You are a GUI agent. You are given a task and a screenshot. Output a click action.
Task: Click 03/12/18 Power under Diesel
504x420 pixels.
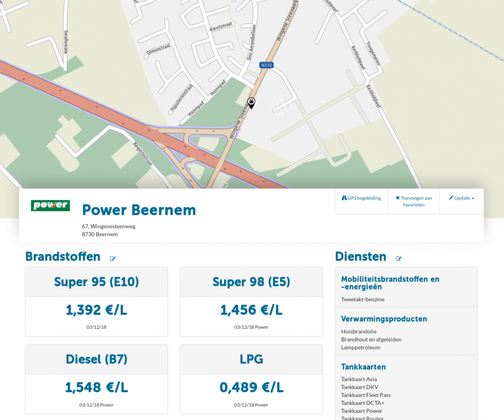pyautogui.click(x=96, y=405)
